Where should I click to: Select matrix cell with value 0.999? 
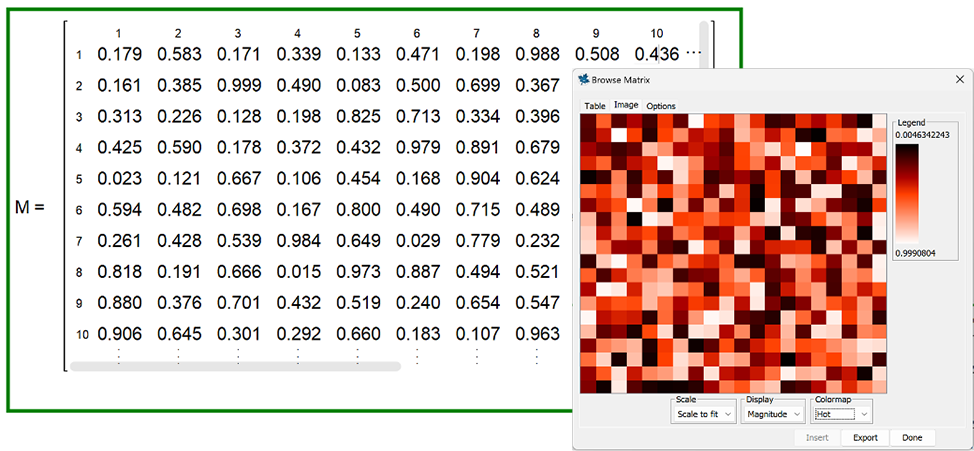coord(237,86)
